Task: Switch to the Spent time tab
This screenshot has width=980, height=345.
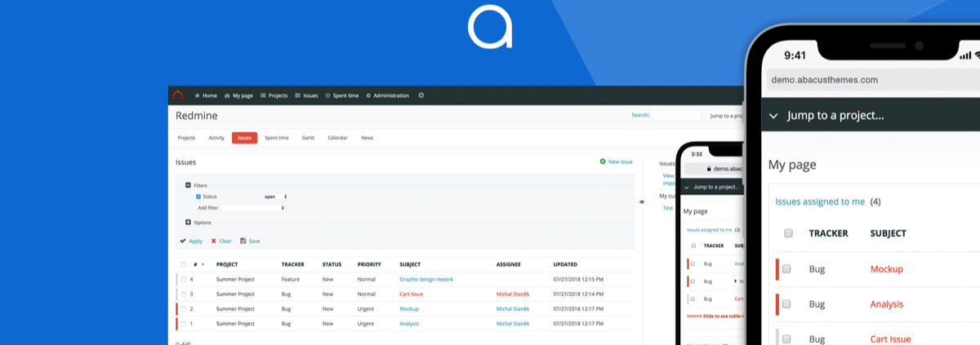Action: coord(276,138)
